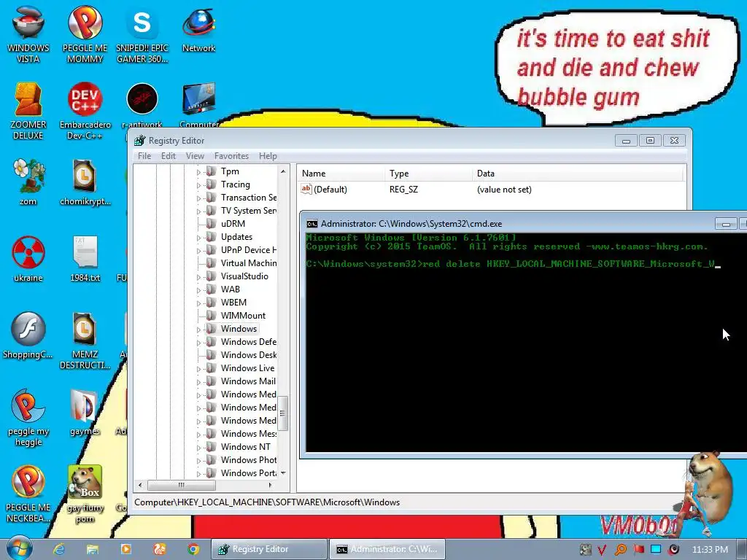
Task: Open the View menu in Registry Editor
Action: (x=195, y=156)
